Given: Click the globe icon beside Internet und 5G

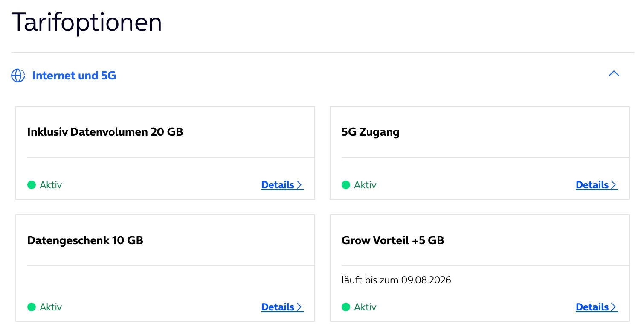Looking at the screenshot, I should (18, 76).
